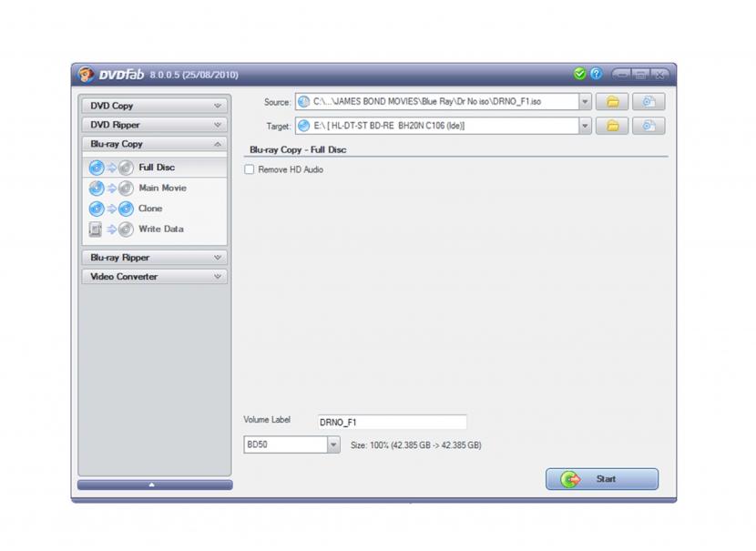Browse Source folder with yellow folder icon
This screenshot has height=551, width=756.
click(x=612, y=102)
